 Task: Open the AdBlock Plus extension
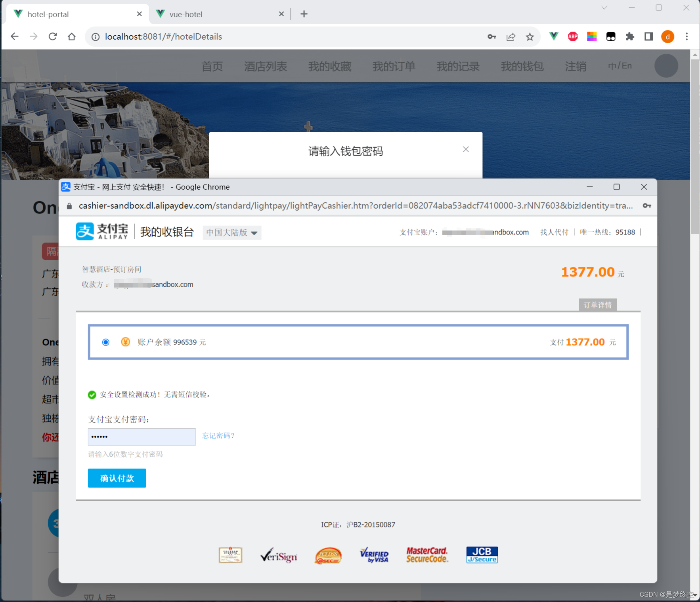(573, 36)
